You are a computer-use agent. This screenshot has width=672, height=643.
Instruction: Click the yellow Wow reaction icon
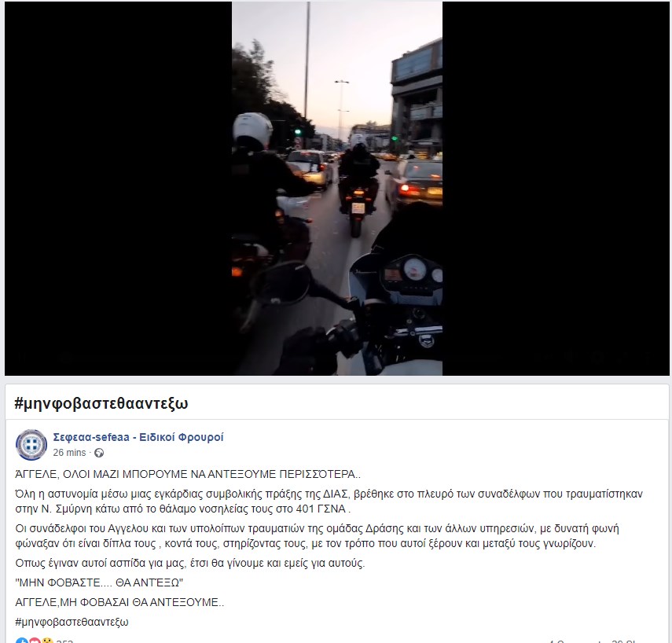(x=47, y=641)
